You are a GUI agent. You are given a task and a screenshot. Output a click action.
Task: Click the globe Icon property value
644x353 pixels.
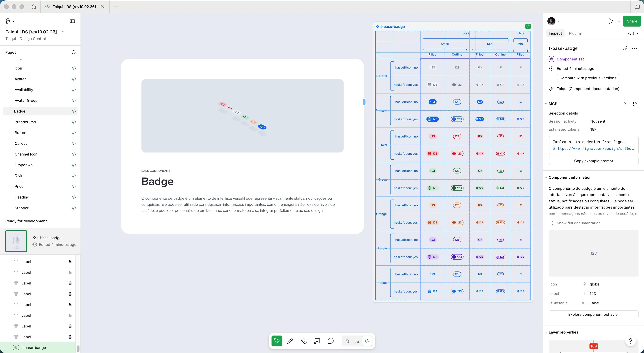594,284
